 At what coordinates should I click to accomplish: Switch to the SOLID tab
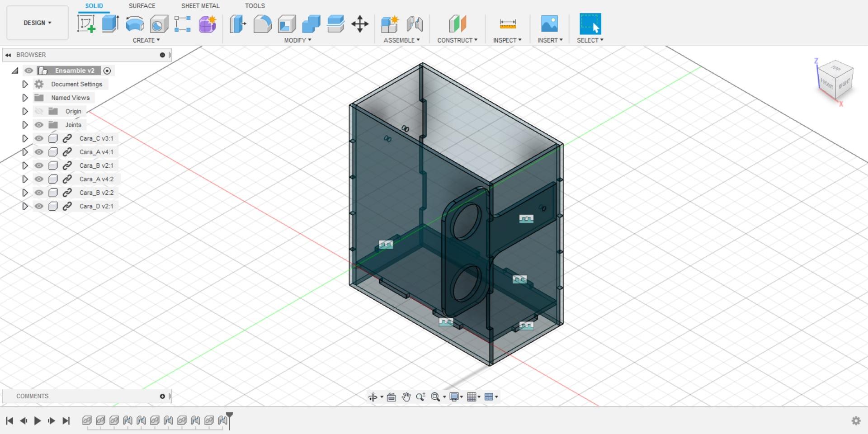(x=94, y=6)
